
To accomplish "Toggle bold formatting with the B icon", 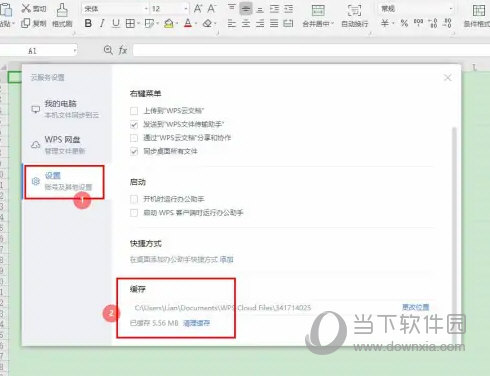I will 88,23.
